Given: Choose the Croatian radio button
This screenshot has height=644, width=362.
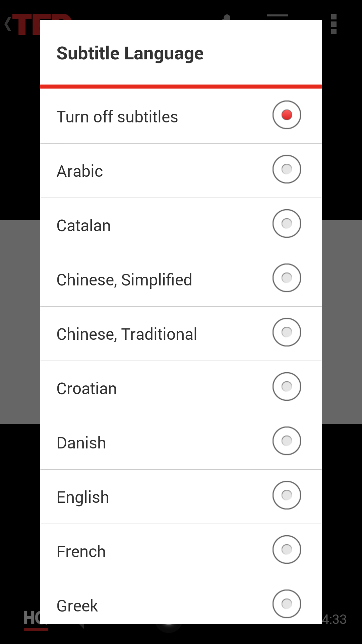Looking at the screenshot, I should coord(287,386).
